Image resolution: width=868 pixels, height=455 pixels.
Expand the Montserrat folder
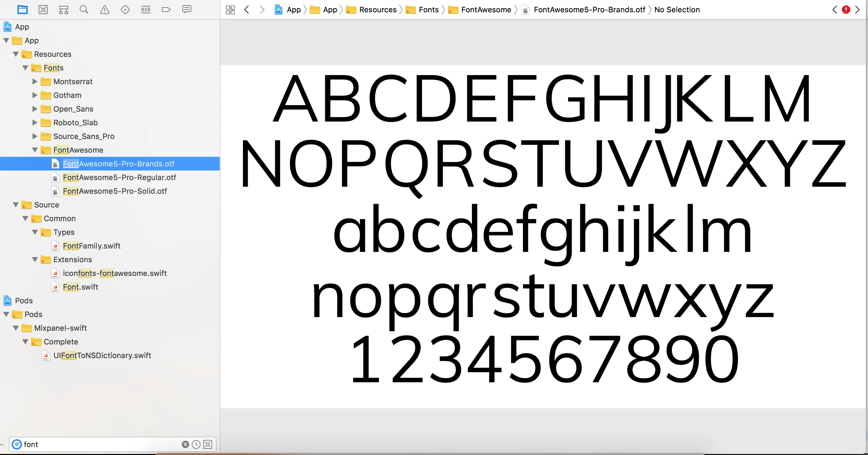[35, 81]
